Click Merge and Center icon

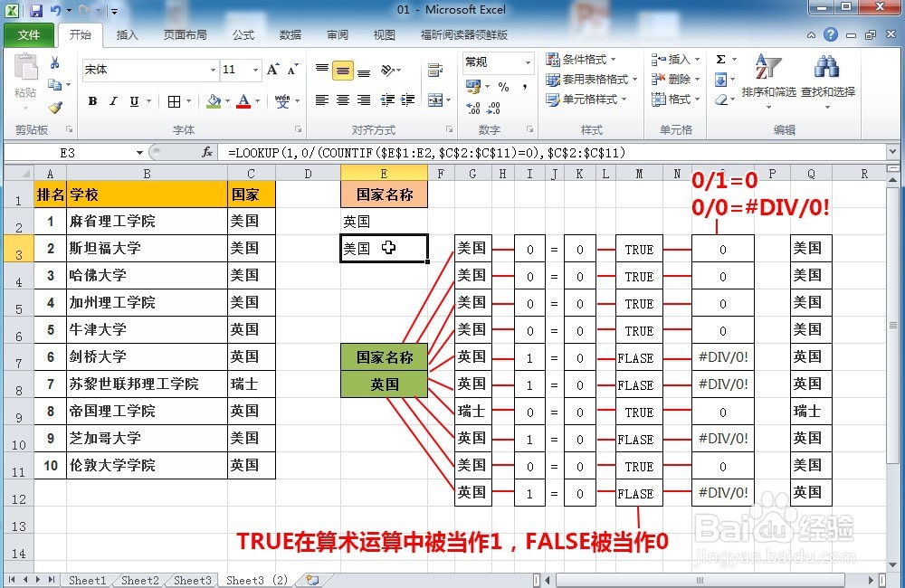435,100
